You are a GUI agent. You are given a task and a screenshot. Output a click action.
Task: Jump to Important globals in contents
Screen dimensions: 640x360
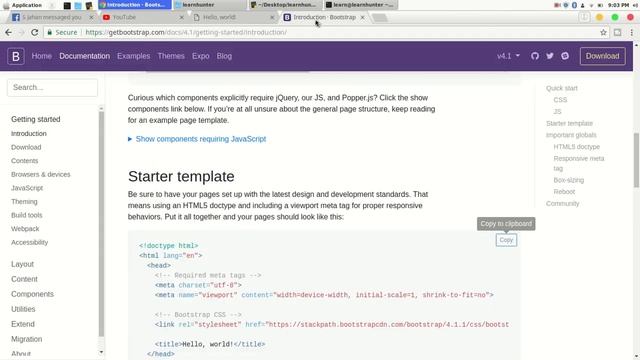pyautogui.click(x=571, y=135)
